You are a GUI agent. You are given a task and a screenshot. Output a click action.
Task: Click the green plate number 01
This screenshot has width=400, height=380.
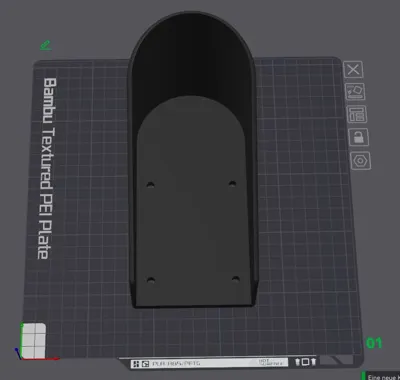(374, 343)
